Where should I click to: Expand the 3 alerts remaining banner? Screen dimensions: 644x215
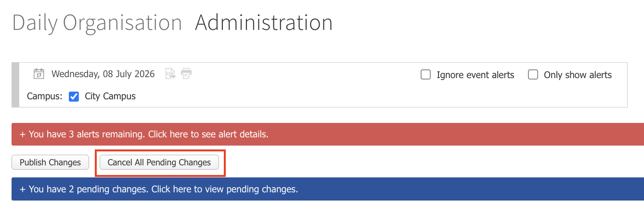coord(328,134)
